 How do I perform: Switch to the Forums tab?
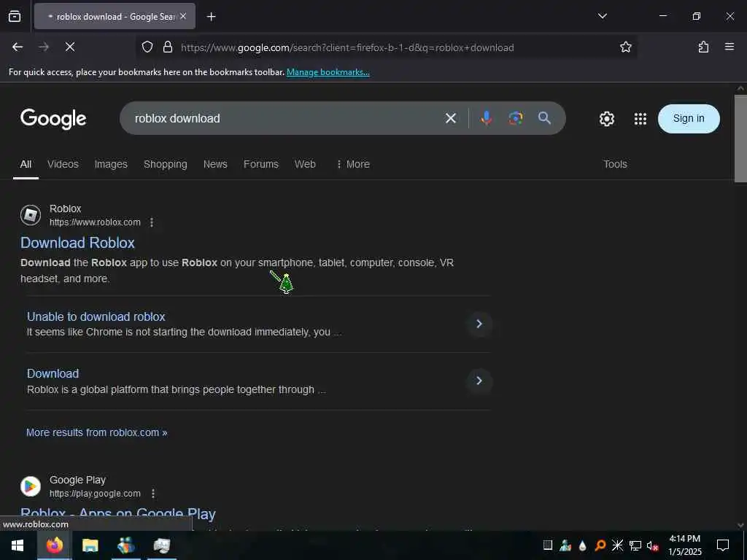(261, 164)
